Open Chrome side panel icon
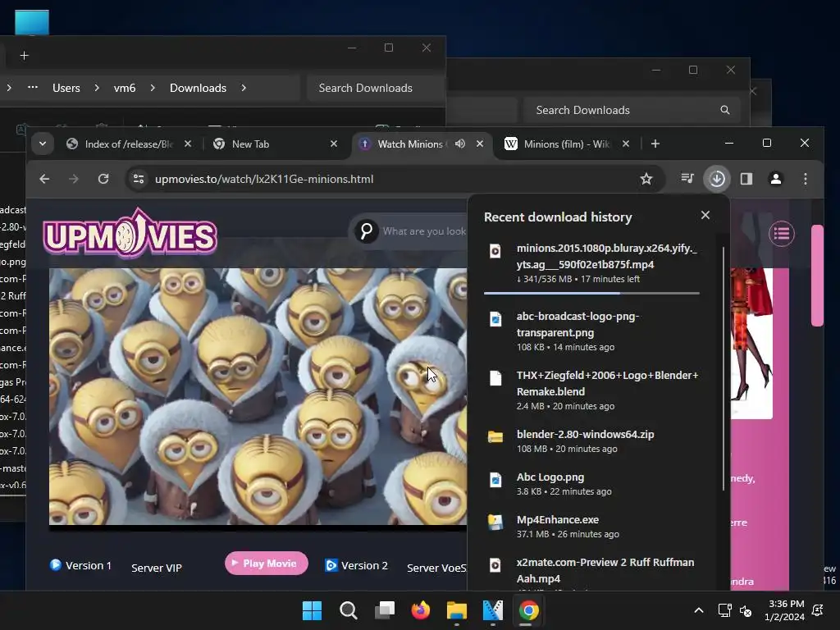This screenshot has height=630, width=840. pos(746,178)
